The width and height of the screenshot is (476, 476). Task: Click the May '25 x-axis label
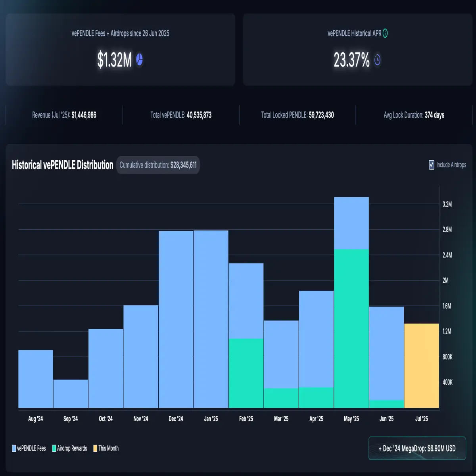point(351,419)
